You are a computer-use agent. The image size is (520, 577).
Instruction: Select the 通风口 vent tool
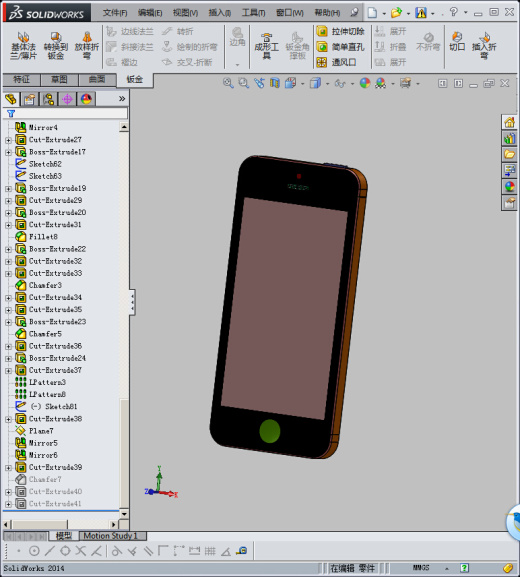click(x=336, y=63)
